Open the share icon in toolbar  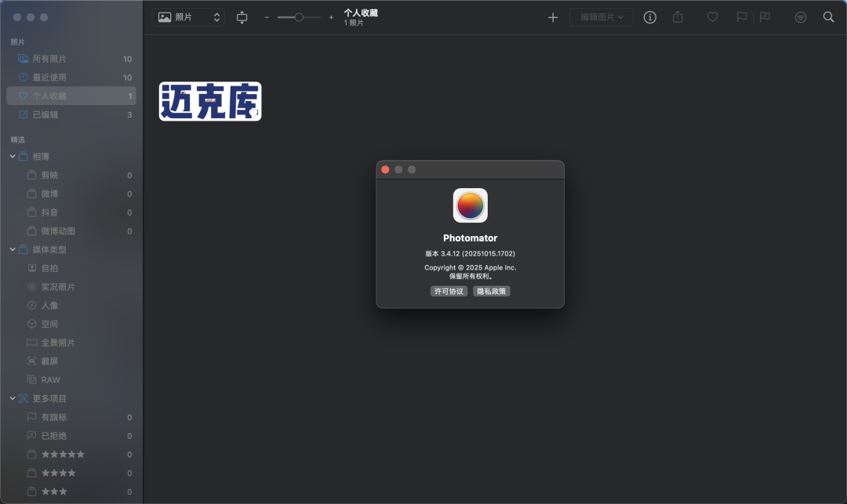point(678,17)
